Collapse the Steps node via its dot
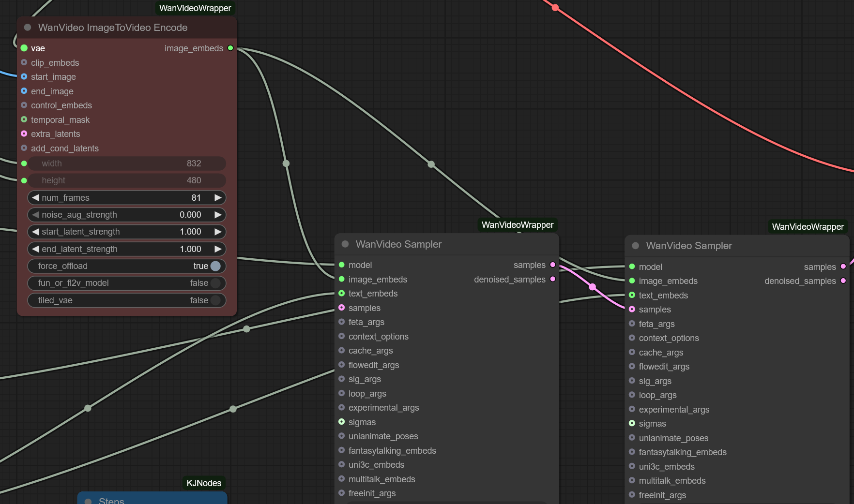This screenshot has height=504, width=854. [88, 501]
